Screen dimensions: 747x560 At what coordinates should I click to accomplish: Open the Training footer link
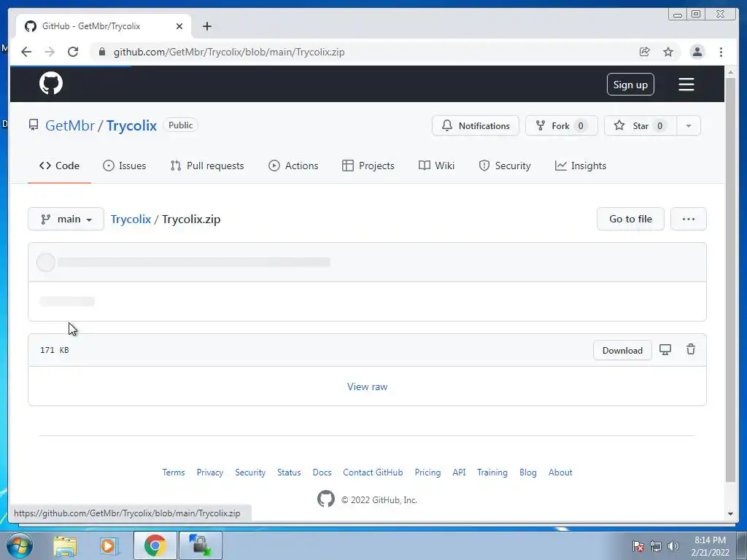tap(492, 472)
